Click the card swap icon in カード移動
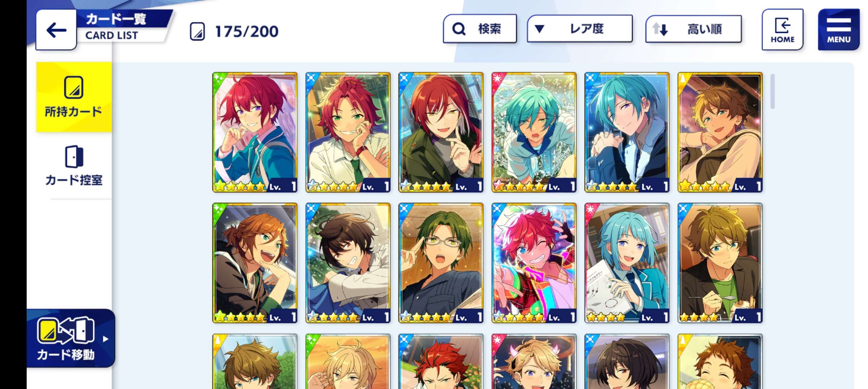This screenshot has height=389, width=868. coord(66,330)
